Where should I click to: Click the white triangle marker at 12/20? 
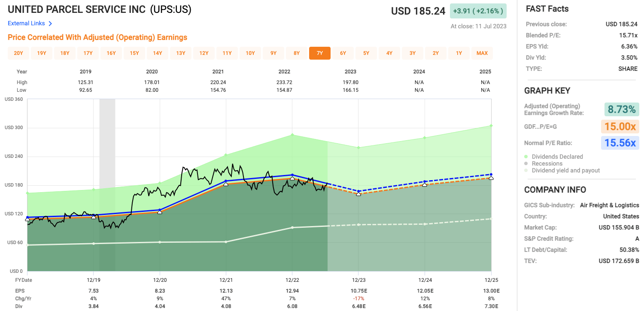point(160,212)
